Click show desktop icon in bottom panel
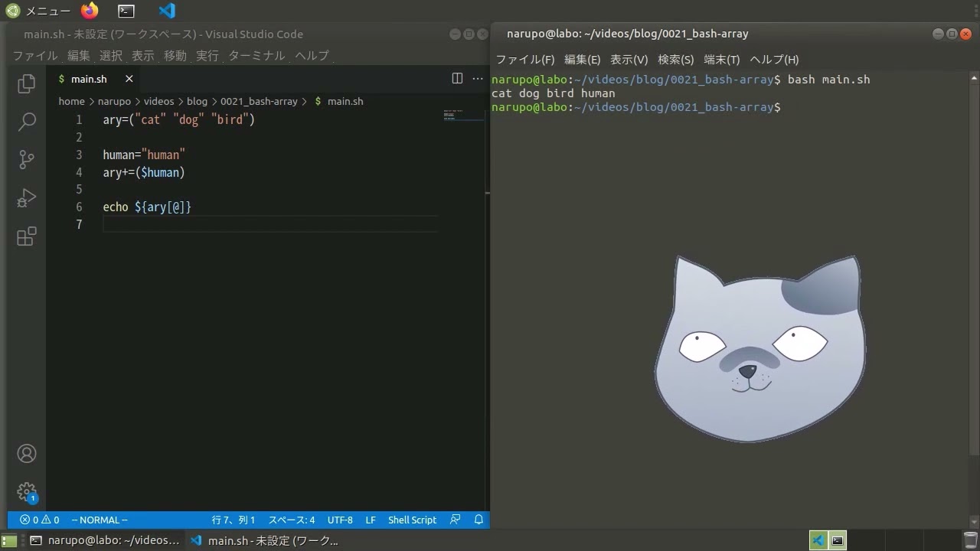 [x=9, y=540]
